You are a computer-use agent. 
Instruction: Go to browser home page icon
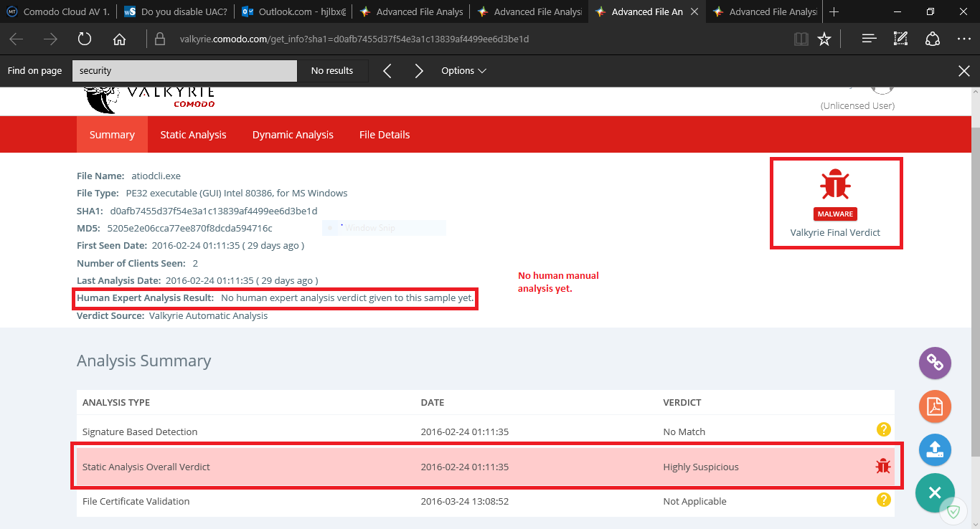click(120, 39)
